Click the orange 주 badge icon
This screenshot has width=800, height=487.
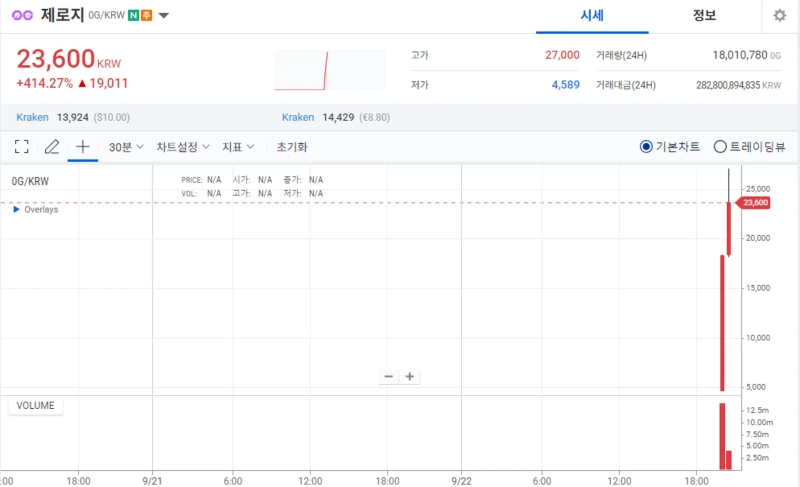pyautogui.click(x=146, y=16)
